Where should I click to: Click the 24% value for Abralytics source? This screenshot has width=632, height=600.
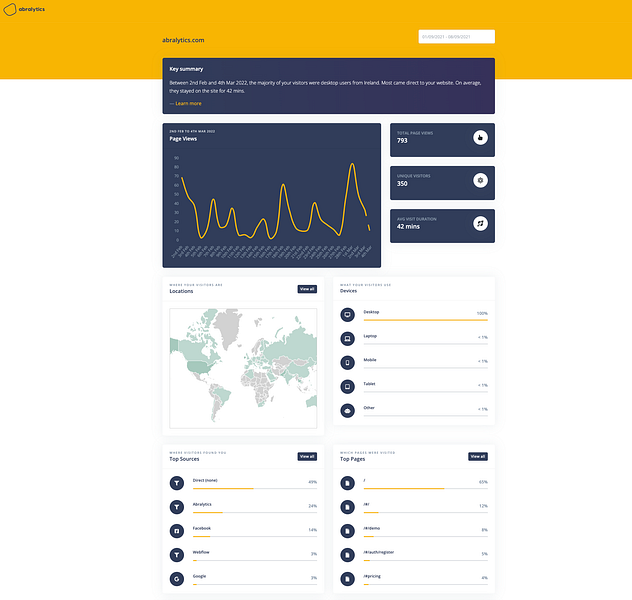tap(312, 506)
